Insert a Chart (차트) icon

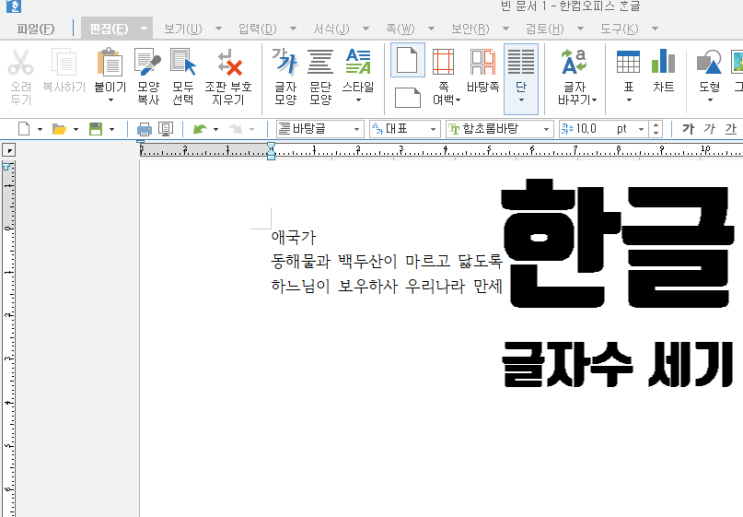coord(663,62)
